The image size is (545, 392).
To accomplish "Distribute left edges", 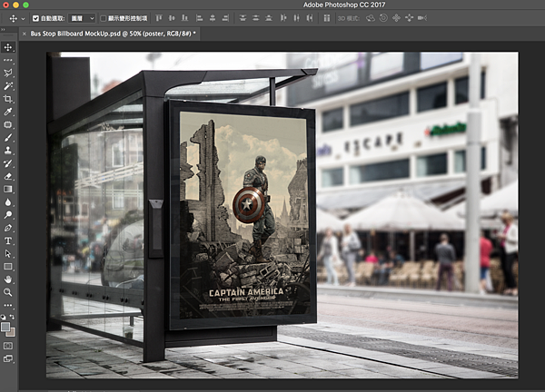I will pos(283,18).
